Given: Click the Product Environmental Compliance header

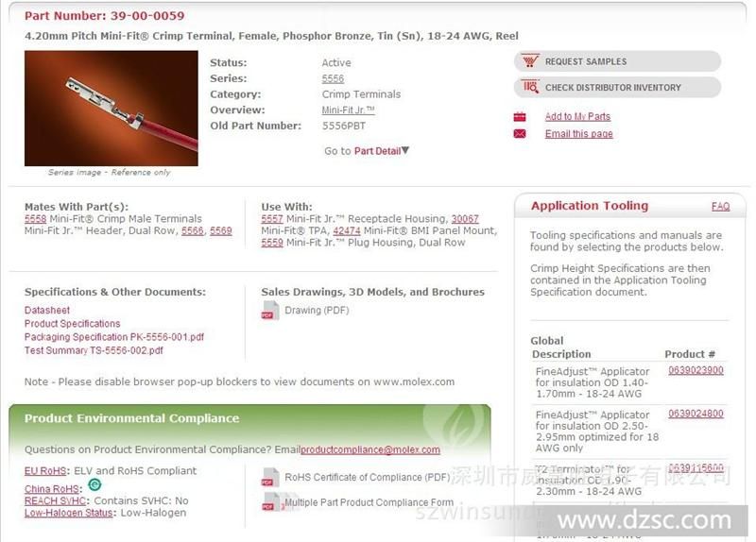Looking at the screenshot, I should (131, 418).
